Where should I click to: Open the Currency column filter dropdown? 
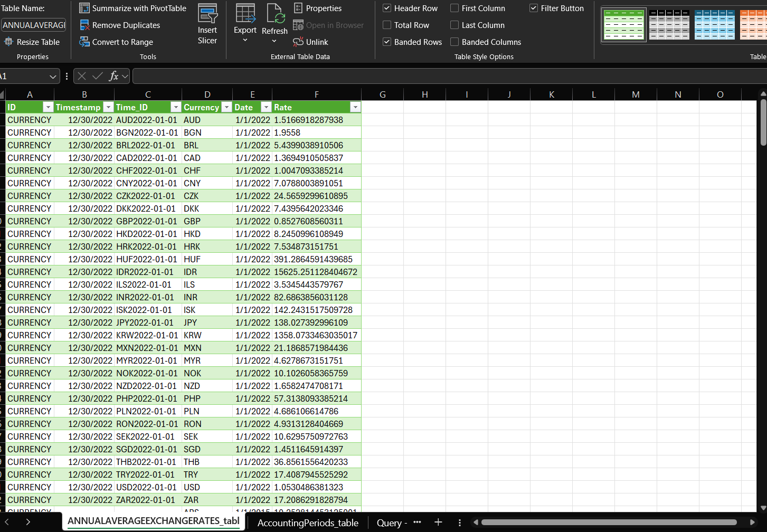(227, 107)
